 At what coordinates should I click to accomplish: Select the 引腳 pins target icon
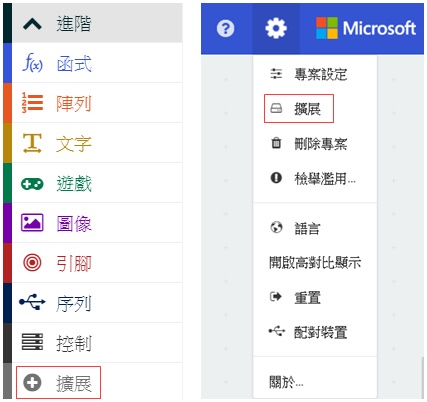32,263
